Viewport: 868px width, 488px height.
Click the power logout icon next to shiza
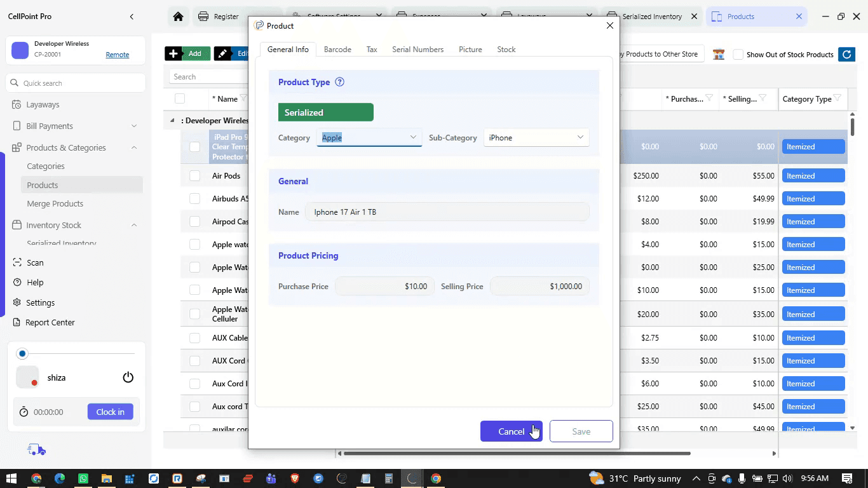tap(128, 377)
